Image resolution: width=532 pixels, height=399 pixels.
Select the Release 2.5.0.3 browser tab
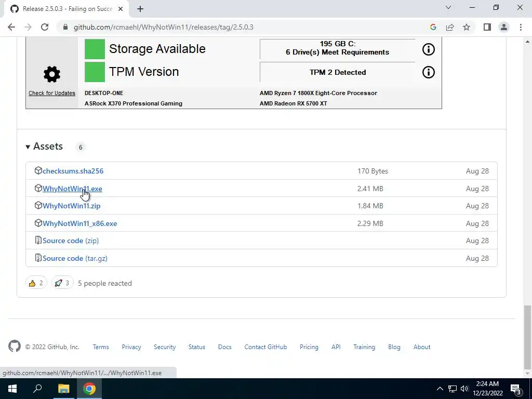pos(66,9)
